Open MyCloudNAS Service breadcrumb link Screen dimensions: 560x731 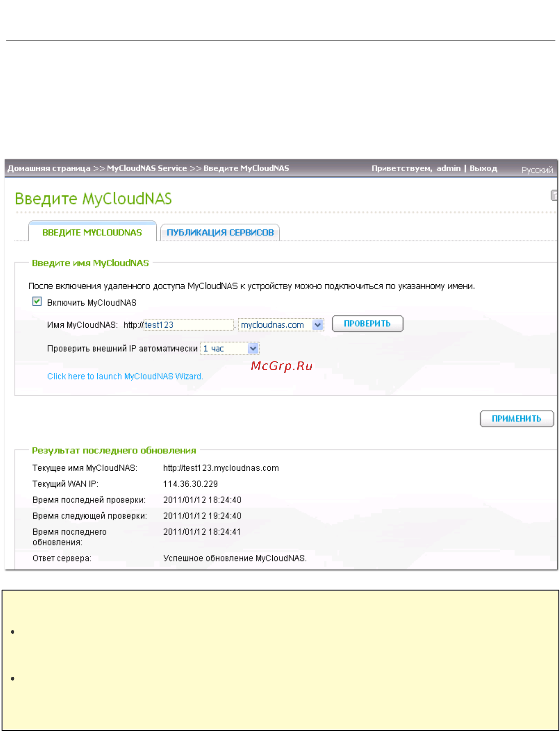[x=147, y=169]
